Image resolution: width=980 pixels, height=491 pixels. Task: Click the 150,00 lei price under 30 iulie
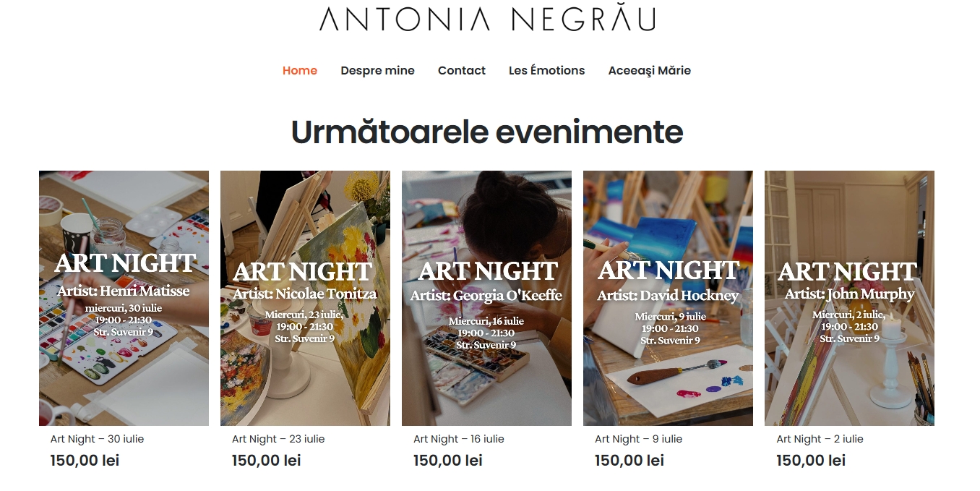[85, 461]
